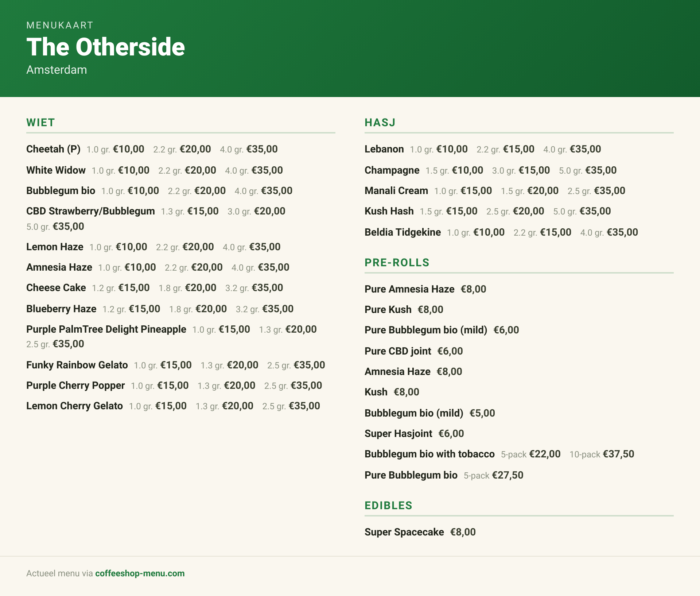Image resolution: width=700 pixels, height=596 pixels.
Task: Click the MENUKAART label
Action: (x=60, y=25)
